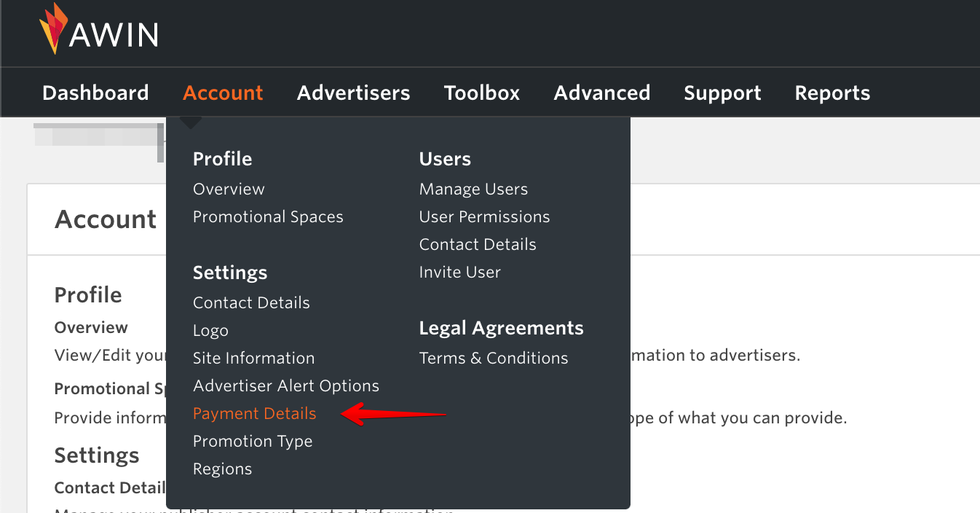Click the Account page title

(x=106, y=219)
